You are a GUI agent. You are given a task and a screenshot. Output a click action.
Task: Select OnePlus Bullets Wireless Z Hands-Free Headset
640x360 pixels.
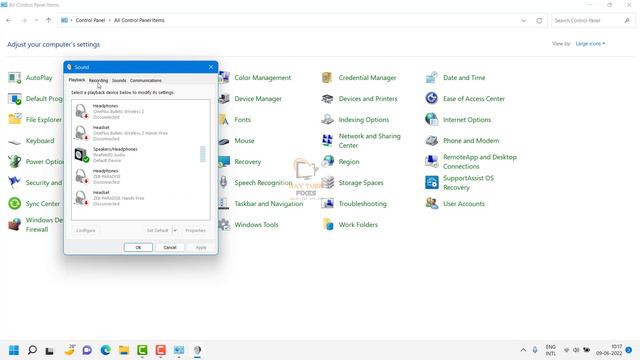click(136, 133)
